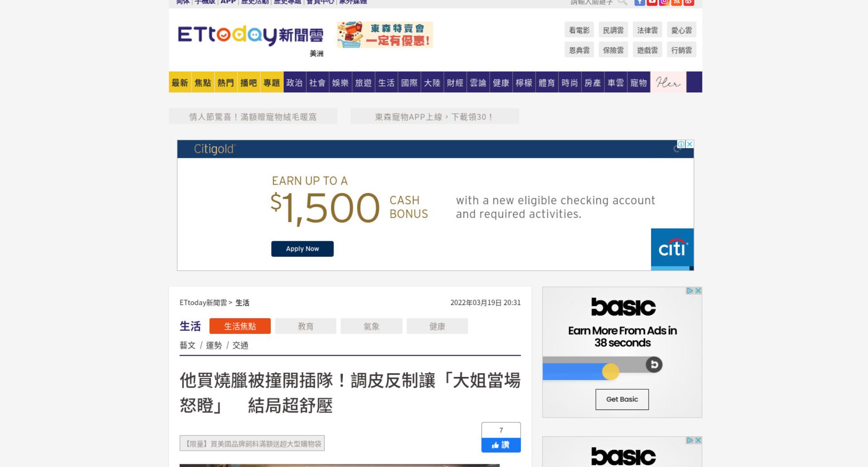868x467 pixels.
Task: Click the search magnifier icon
Action: [x=623, y=2]
